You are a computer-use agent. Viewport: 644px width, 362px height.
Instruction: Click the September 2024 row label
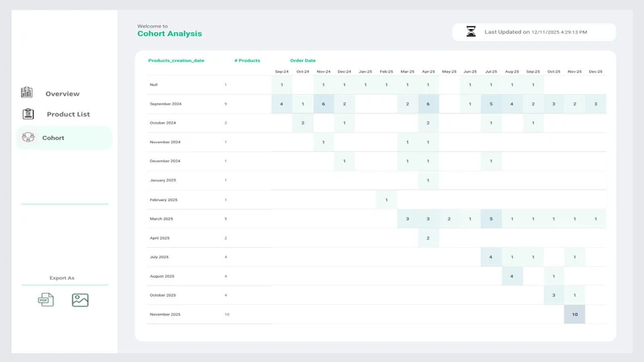pyautogui.click(x=166, y=104)
